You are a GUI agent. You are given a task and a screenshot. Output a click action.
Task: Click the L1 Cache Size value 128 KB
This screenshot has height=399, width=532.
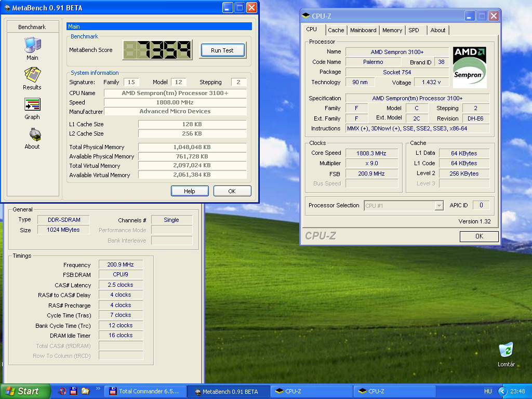click(192, 124)
